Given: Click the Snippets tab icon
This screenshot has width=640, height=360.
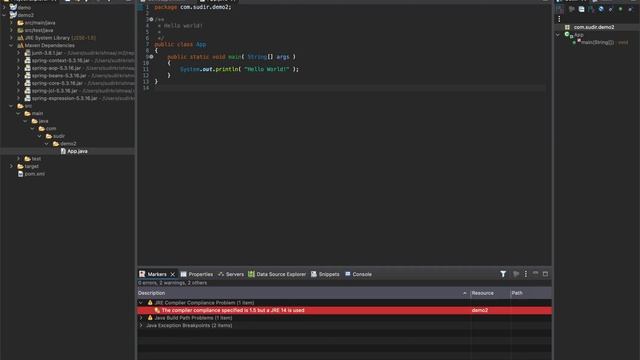Looking at the screenshot, I should tap(314, 274).
